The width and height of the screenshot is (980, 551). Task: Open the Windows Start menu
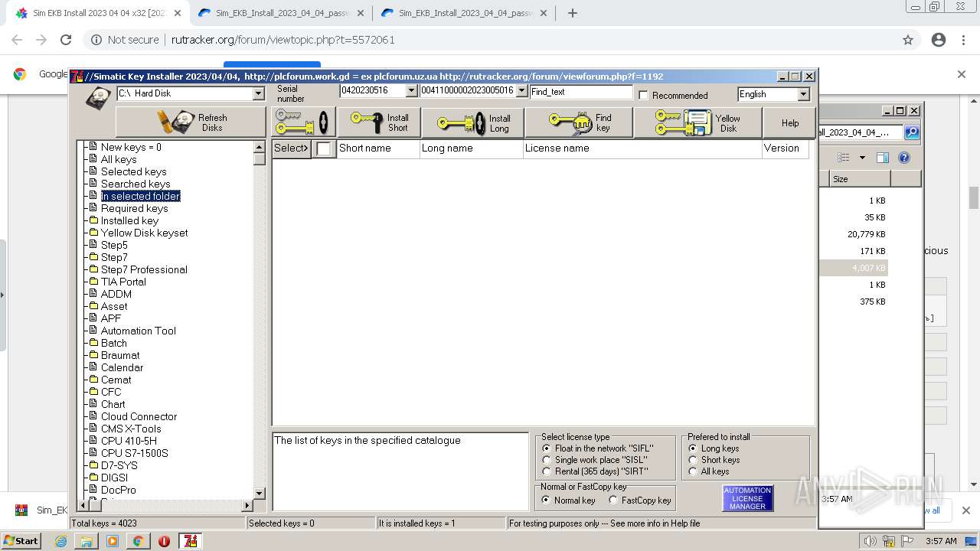coord(21,541)
